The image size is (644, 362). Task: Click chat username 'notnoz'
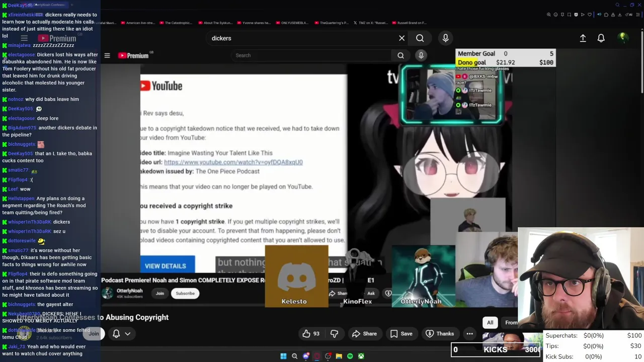(x=15, y=99)
